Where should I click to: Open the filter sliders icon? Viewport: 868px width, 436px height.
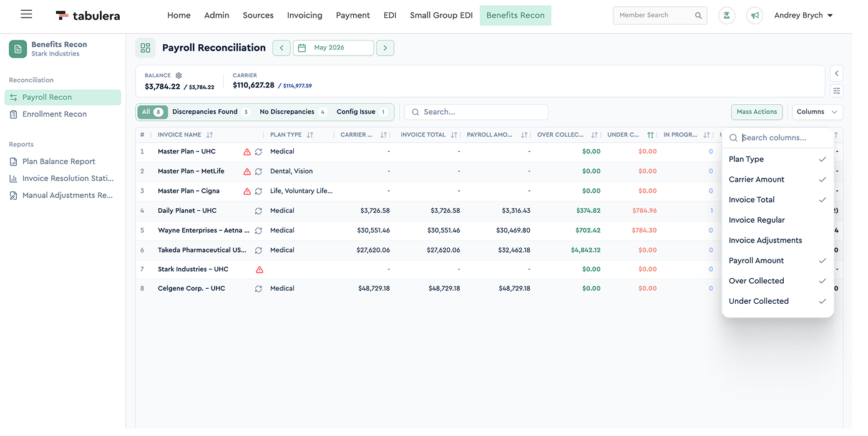tap(837, 90)
